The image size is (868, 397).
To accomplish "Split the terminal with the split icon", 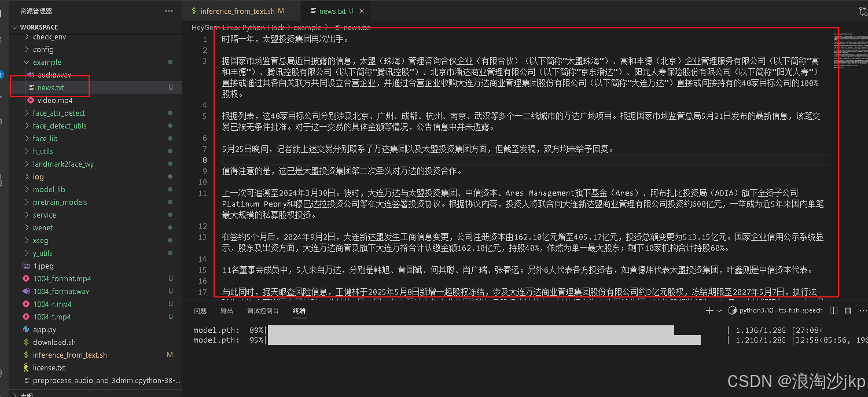I will coord(834,311).
